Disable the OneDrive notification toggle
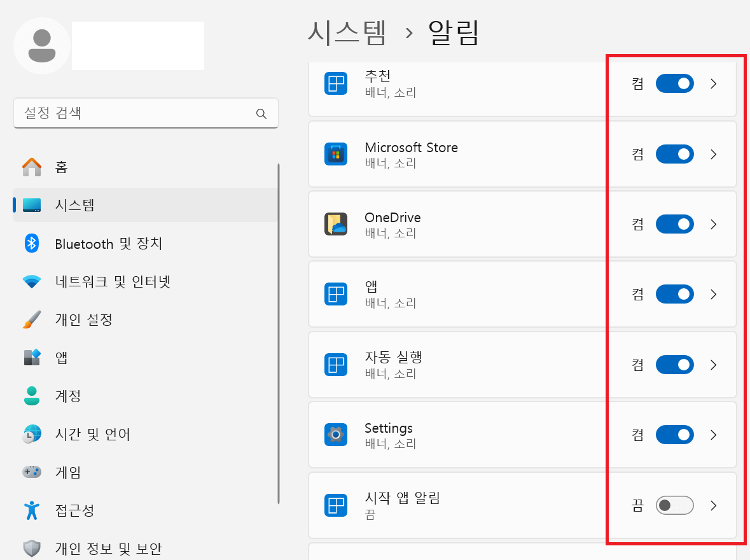The height and width of the screenshot is (560, 750). coord(674,224)
